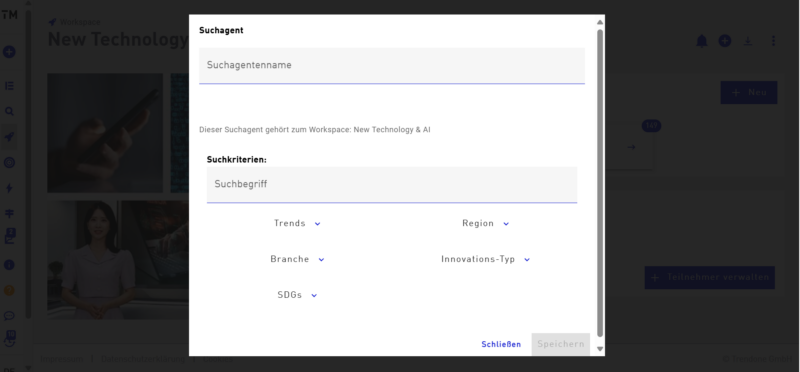Open the list view icon in sidebar
The image size is (800, 372).
9,86
